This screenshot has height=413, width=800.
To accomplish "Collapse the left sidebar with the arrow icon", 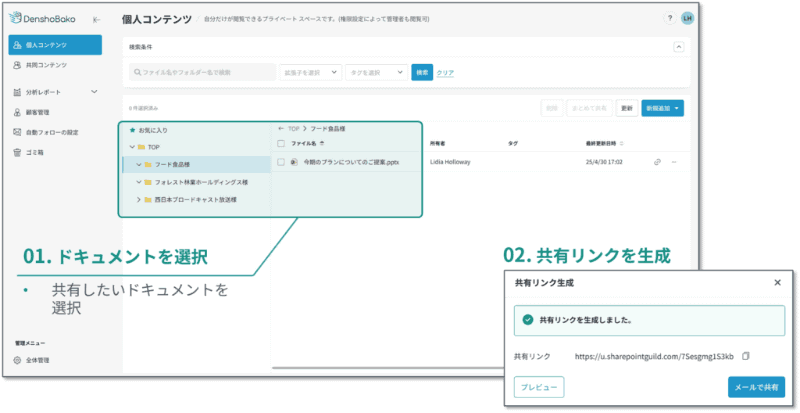I will pyautogui.click(x=96, y=19).
